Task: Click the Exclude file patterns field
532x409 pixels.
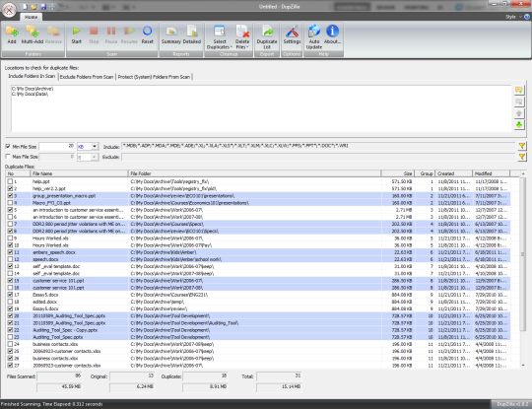Action: coord(318,157)
